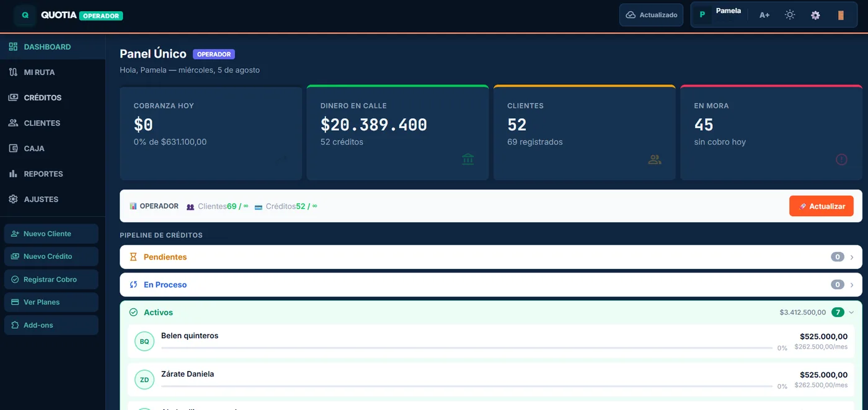Click Nuevo Crédito quick action
Screen dimensions: 868x410
51,256
